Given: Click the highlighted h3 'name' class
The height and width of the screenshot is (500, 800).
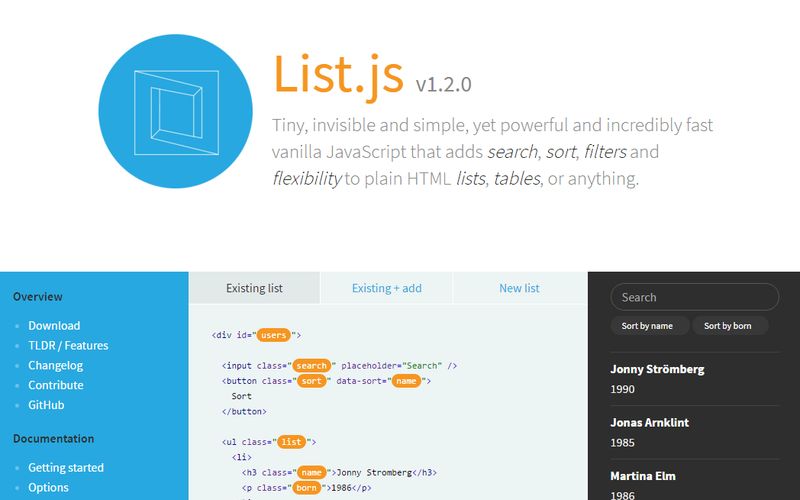Looking at the screenshot, I should pos(311,472).
